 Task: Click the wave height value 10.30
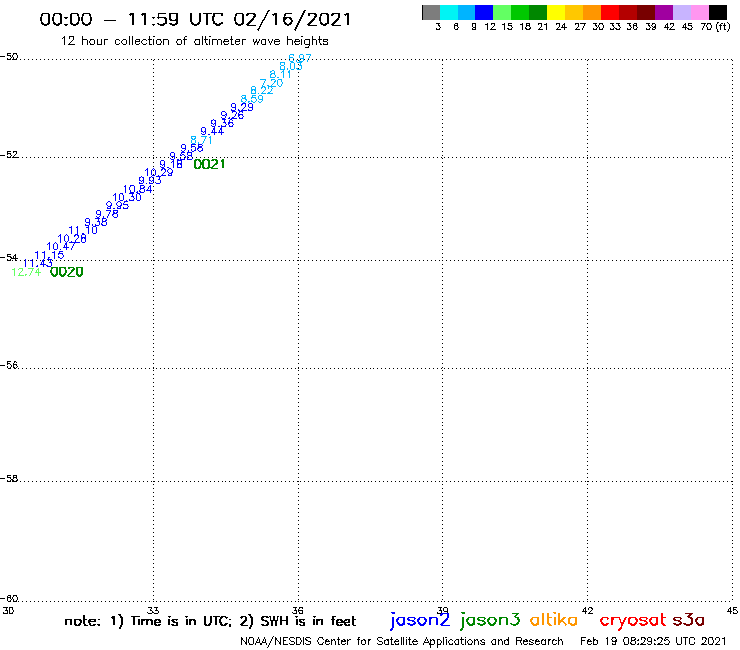(x=127, y=198)
